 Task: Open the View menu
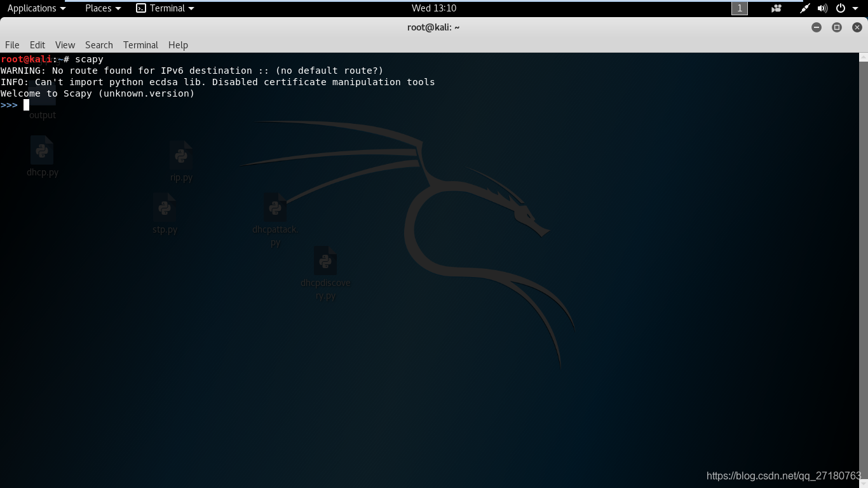click(x=65, y=45)
